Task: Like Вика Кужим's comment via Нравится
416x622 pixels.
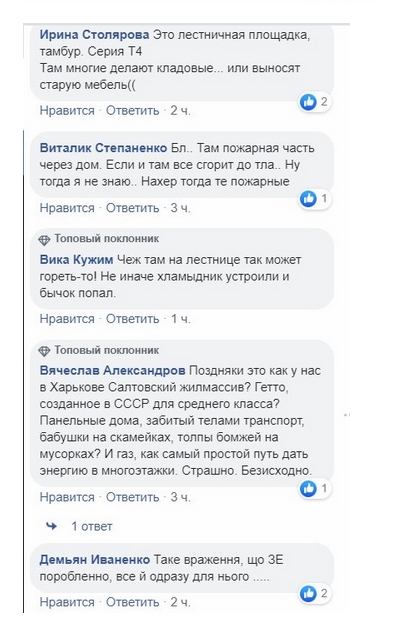Action: point(67,319)
